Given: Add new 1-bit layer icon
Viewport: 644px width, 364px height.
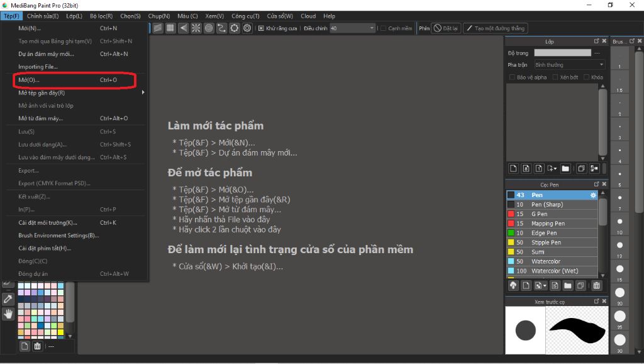Looking at the screenshot, I should (539, 168).
